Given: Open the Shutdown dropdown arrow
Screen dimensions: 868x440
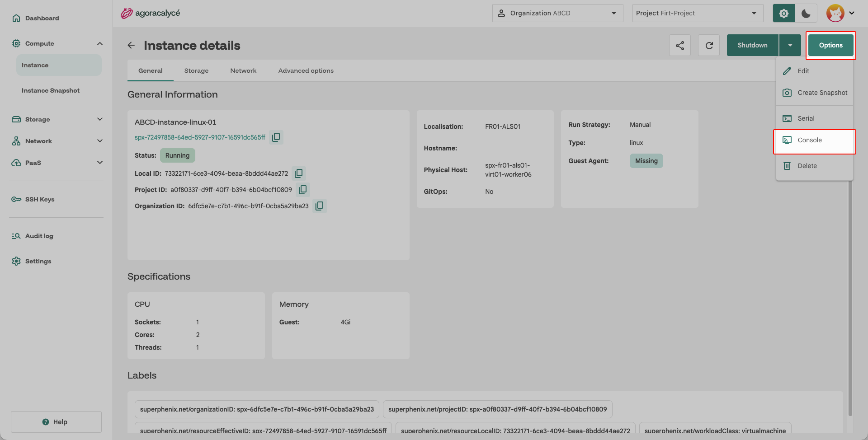Looking at the screenshot, I should [x=790, y=45].
